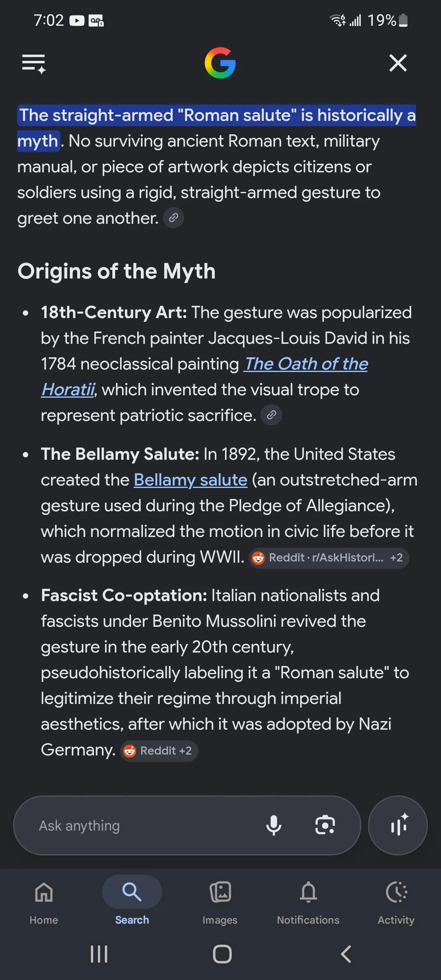Open the Bellamy salute link
Image resolution: width=441 pixels, height=980 pixels.
click(191, 480)
